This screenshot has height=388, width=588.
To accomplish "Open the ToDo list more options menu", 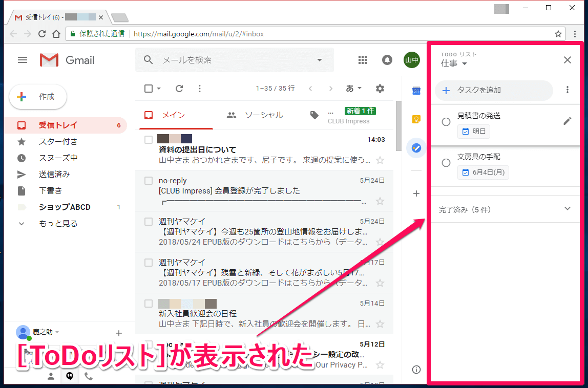I will click(568, 90).
